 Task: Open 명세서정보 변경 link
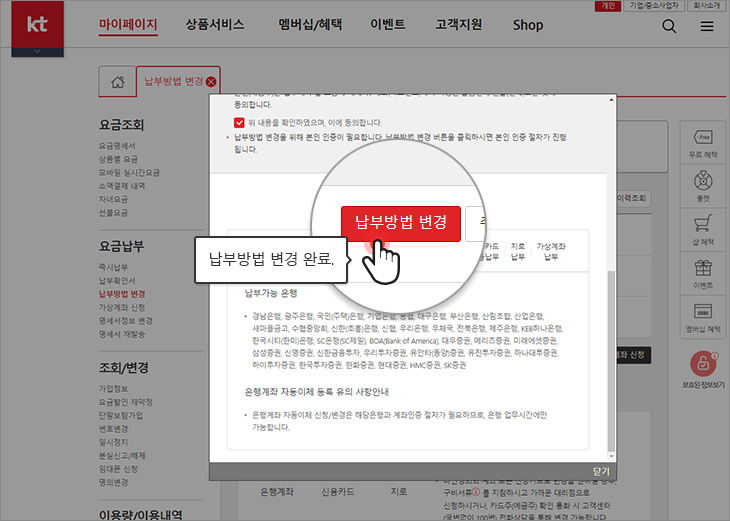(x=125, y=321)
